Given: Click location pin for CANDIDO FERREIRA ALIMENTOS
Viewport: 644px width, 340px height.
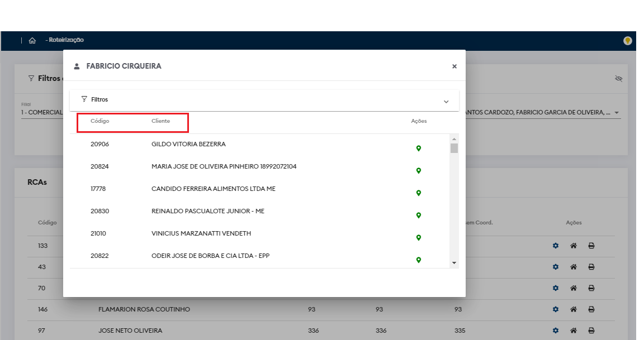Looking at the screenshot, I should pos(418,193).
